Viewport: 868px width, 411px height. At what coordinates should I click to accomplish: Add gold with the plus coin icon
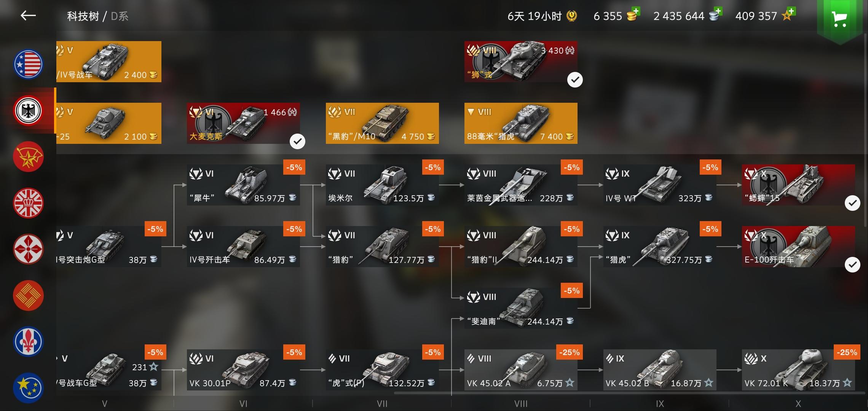[633, 14]
